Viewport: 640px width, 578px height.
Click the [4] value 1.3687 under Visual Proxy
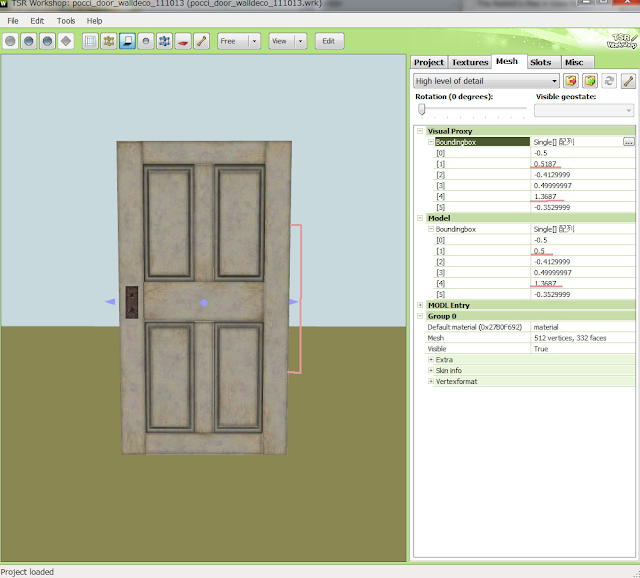(x=545, y=196)
